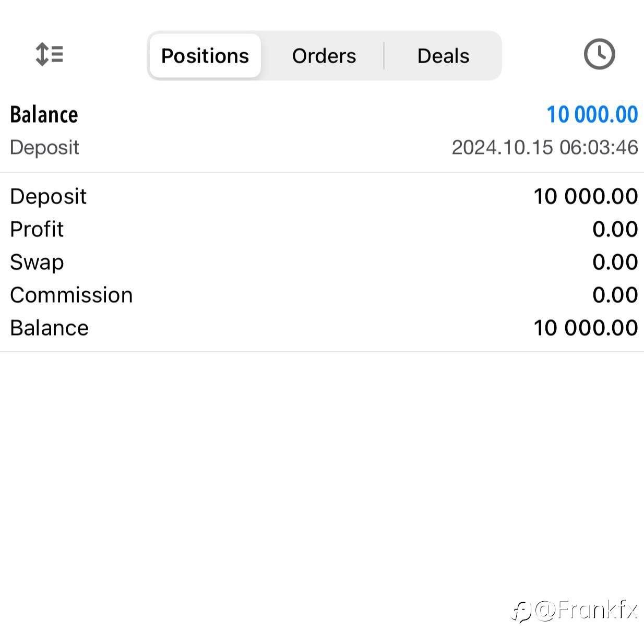The width and height of the screenshot is (644, 644).
Task: Click the Deposit label in summary
Action: point(48,197)
